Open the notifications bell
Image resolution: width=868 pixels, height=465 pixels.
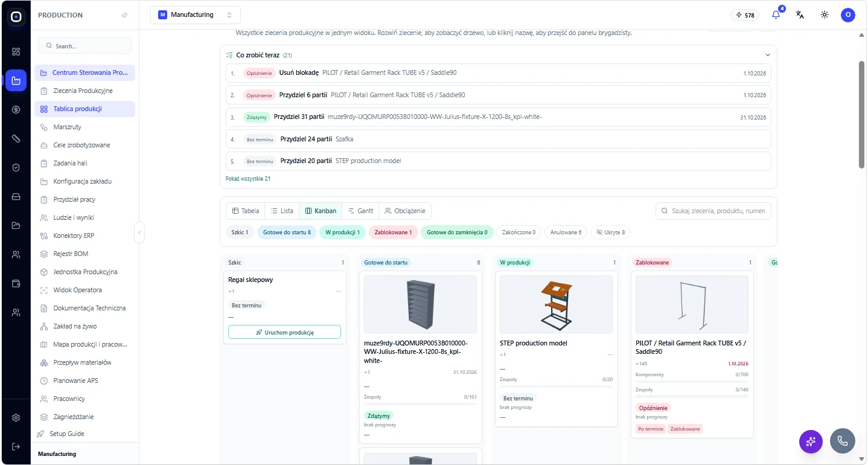(x=776, y=15)
